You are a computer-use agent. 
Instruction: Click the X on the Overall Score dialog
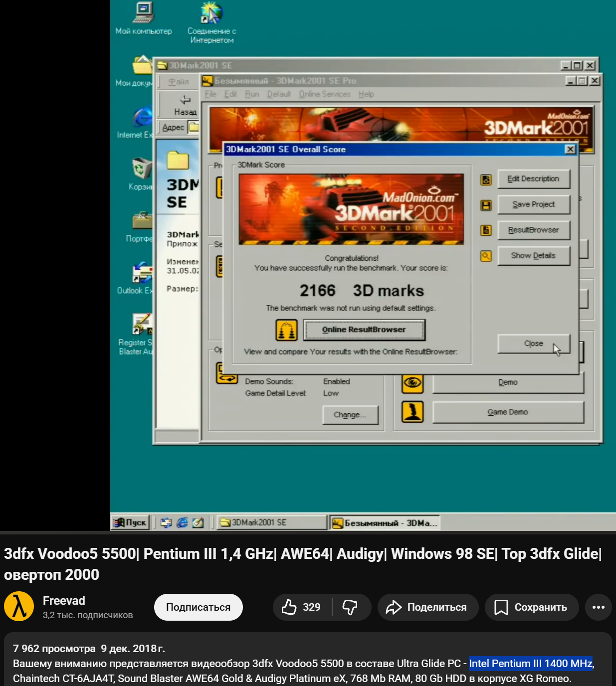pyautogui.click(x=570, y=149)
